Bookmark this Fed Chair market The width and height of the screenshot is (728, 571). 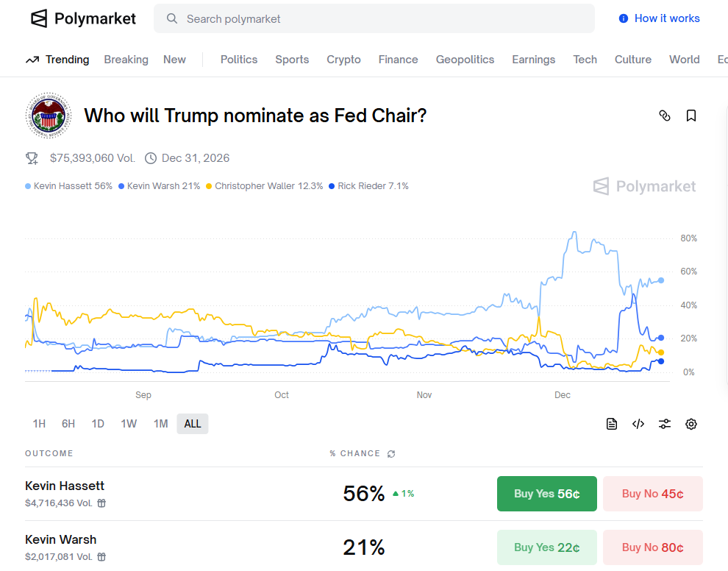(691, 116)
